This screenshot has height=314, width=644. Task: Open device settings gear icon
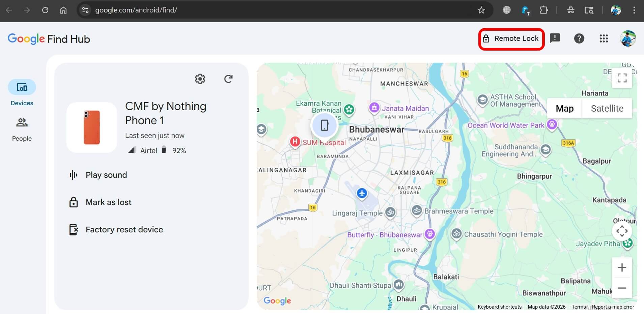pyautogui.click(x=200, y=79)
